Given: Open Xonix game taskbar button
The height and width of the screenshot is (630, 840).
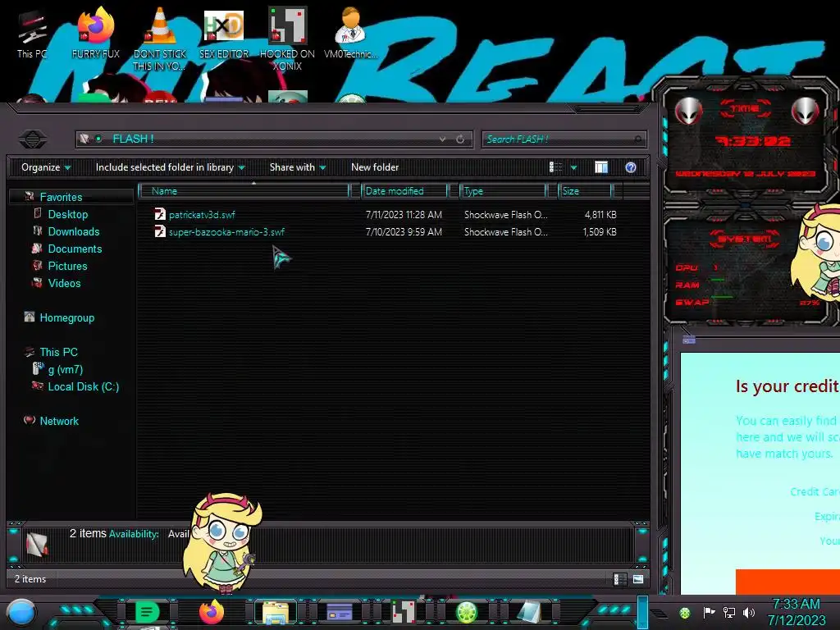Looking at the screenshot, I should pos(404,612).
